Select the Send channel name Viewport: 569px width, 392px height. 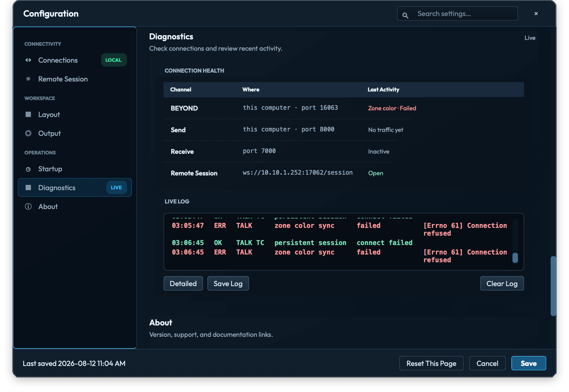coord(178,130)
